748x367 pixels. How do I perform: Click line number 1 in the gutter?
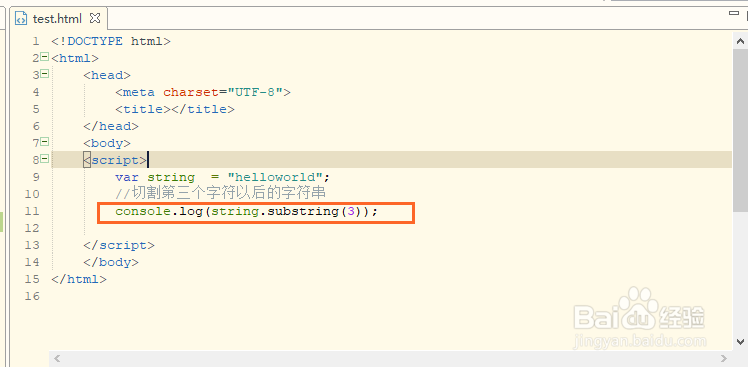[36, 42]
